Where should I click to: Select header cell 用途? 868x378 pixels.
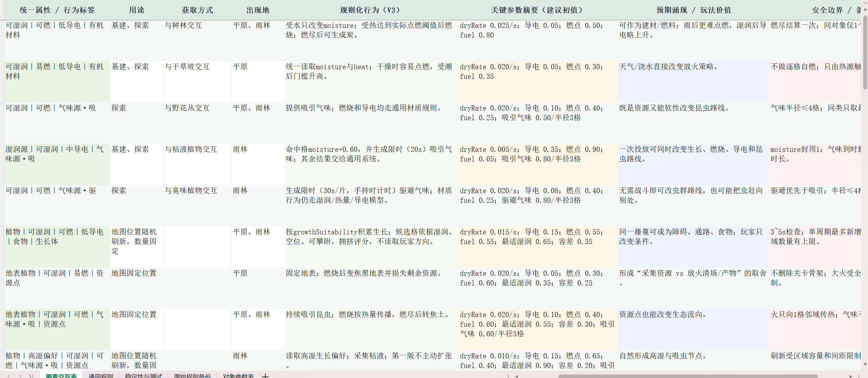click(137, 10)
